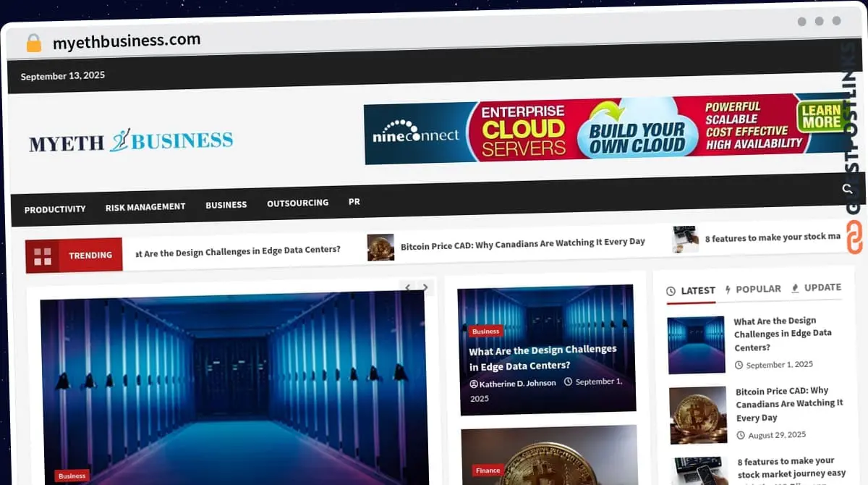Click the chain link icon on right edge
The width and height of the screenshot is (868, 485).
pos(854,238)
